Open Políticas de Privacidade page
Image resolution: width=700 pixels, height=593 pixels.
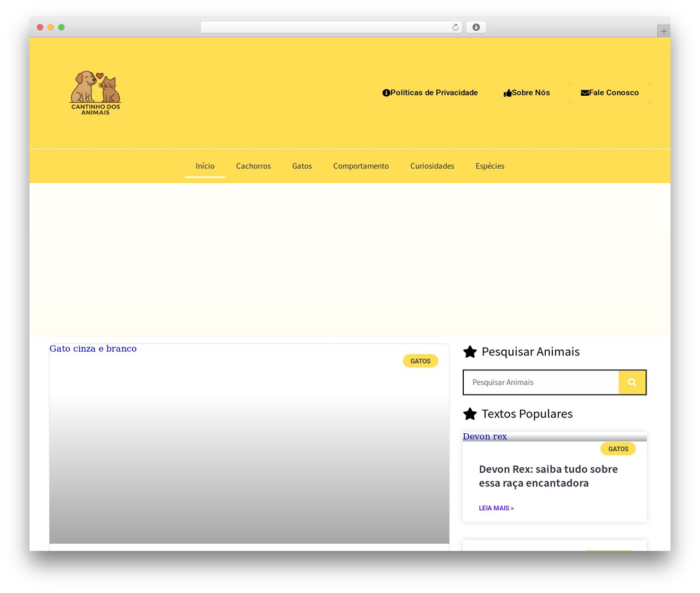point(430,93)
